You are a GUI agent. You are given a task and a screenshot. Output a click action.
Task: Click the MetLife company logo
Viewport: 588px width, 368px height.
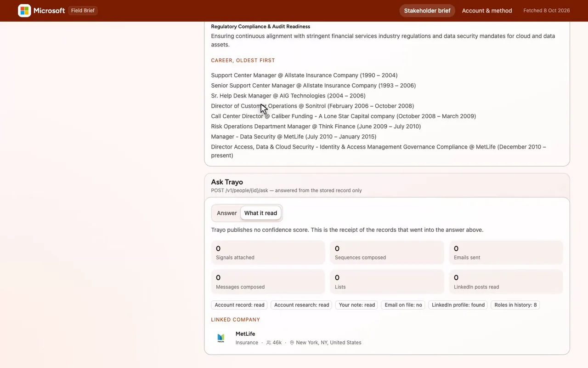[221, 338]
